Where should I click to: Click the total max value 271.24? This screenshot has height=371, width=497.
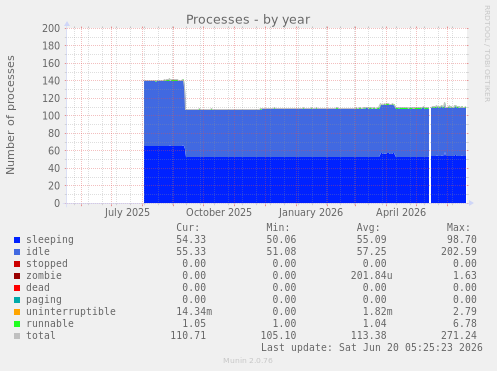[x=459, y=335]
